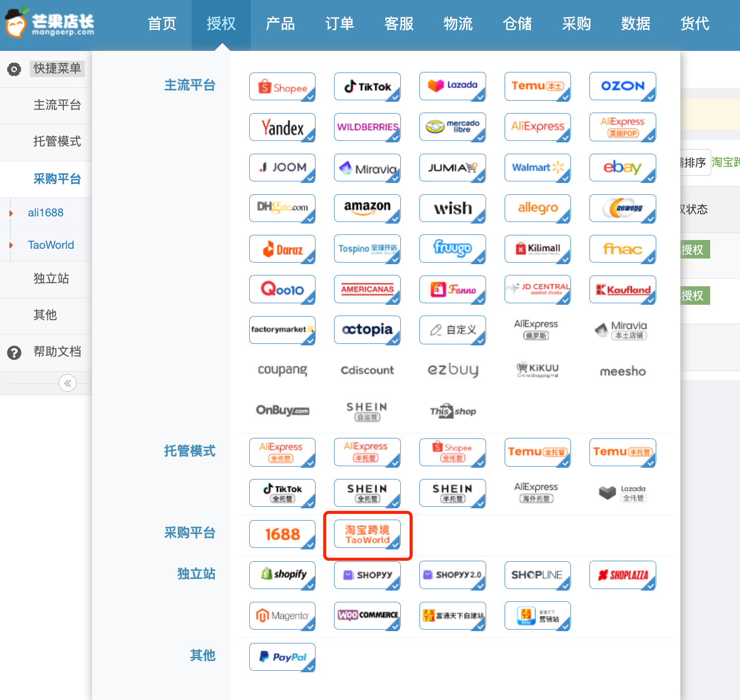
Task: Select the meesho platform entry
Action: (x=622, y=371)
